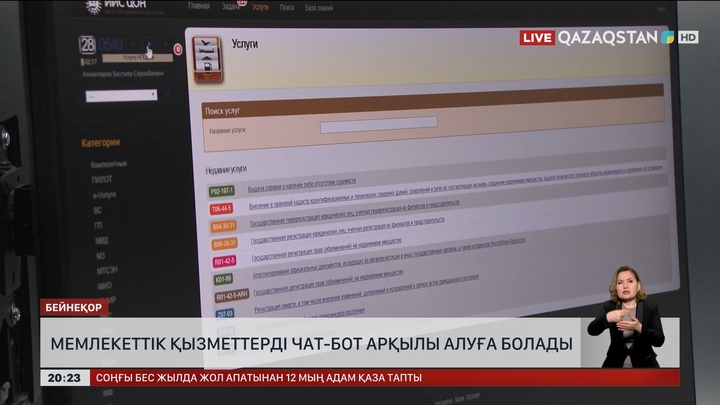720x405 pixels.
Task: Click the red T06-44-5 service badge
Action: coord(221,209)
